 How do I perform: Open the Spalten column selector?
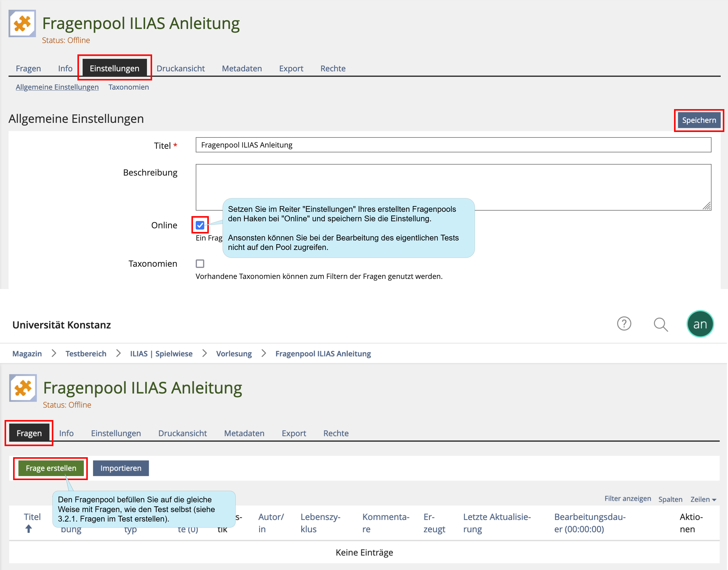tap(670, 499)
